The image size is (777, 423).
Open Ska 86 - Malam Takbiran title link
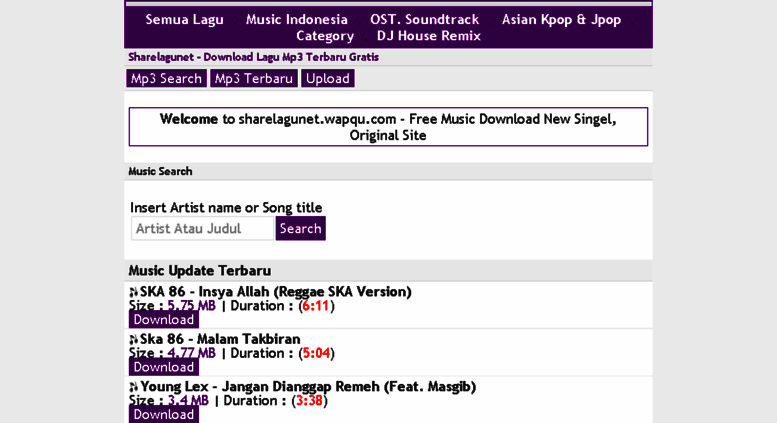pos(220,339)
